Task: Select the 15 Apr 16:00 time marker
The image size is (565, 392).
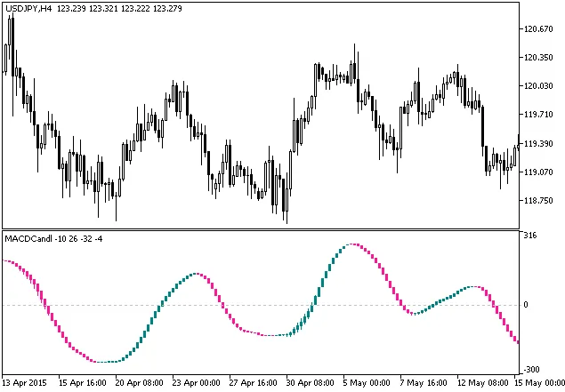Action: (82, 383)
